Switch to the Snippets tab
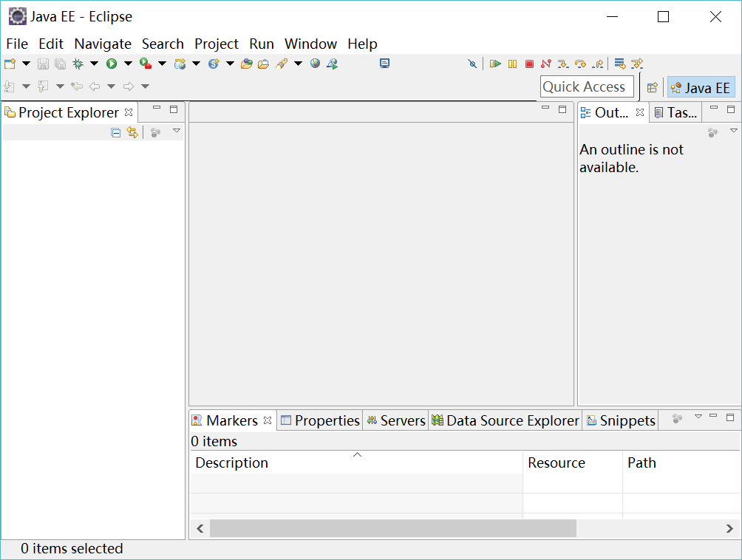The image size is (742, 560). pyautogui.click(x=620, y=420)
